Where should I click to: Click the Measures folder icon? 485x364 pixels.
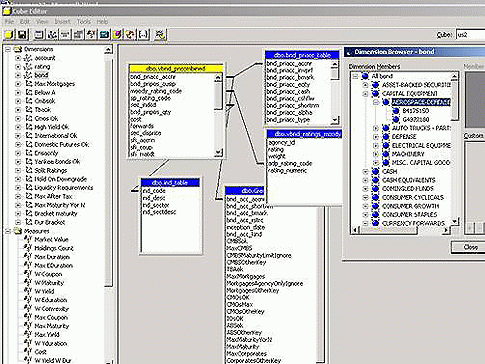pos(18,231)
